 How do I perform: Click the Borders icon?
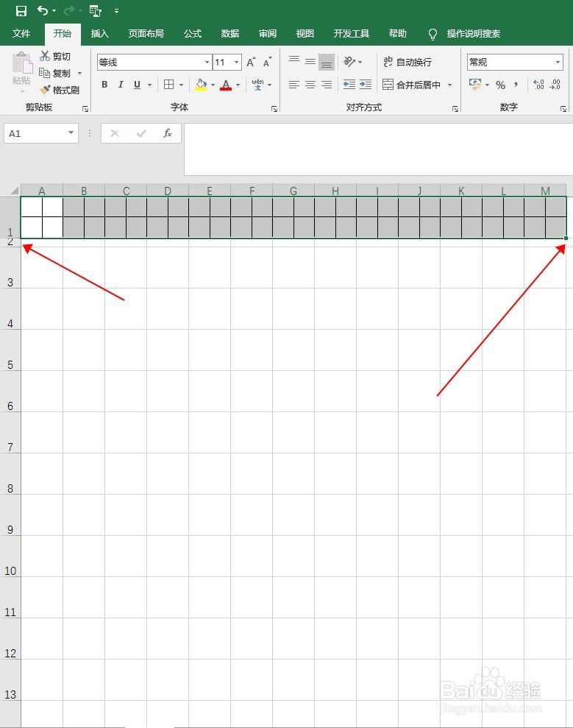point(169,85)
